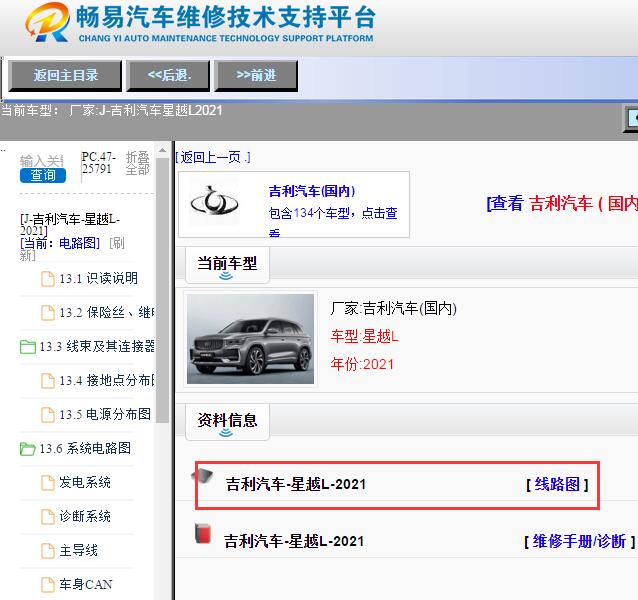
Task: Open the page icon of 13.2 保险丝
Action: pyautogui.click(x=48, y=313)
